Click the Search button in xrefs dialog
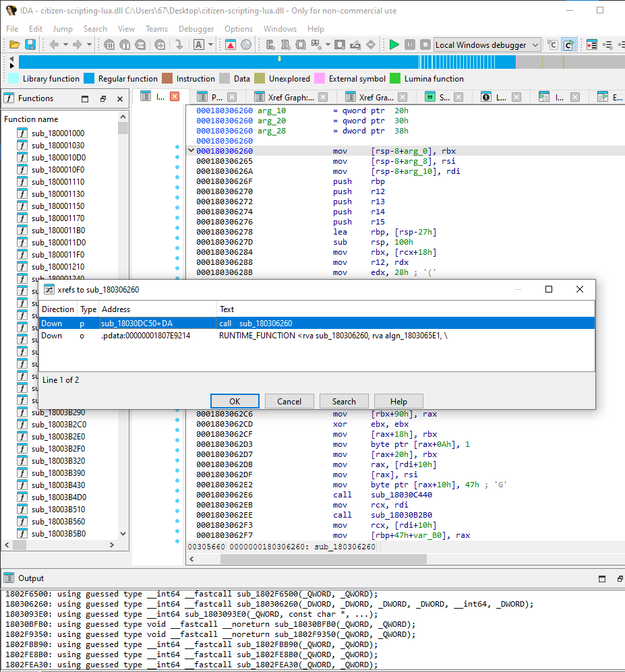 [x=344, y=401]
